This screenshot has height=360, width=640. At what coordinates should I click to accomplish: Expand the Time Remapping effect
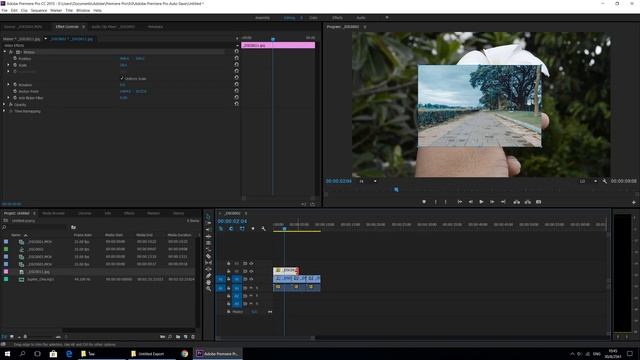pos(4,111)
